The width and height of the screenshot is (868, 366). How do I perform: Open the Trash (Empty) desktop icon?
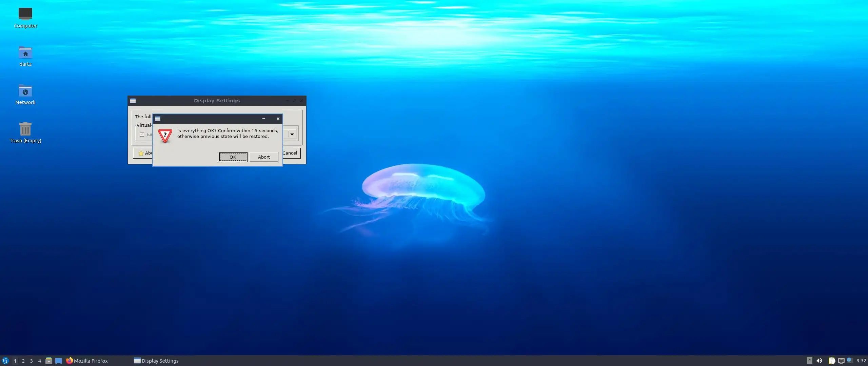25,129
